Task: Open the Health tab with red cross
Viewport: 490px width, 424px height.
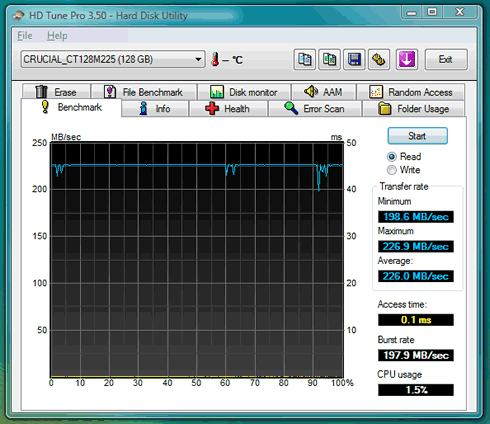Action: click(x=228, y=109)
